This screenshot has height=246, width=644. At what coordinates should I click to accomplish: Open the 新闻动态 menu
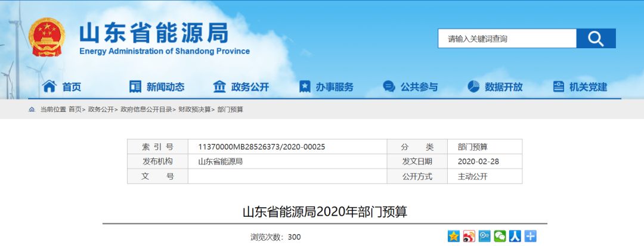tap(157, 87)
